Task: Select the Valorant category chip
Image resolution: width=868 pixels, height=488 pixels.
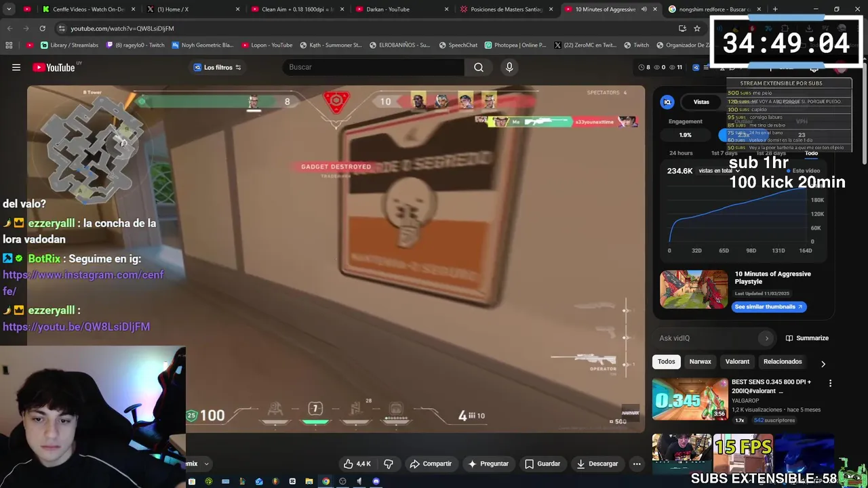Action: (737, 362)
